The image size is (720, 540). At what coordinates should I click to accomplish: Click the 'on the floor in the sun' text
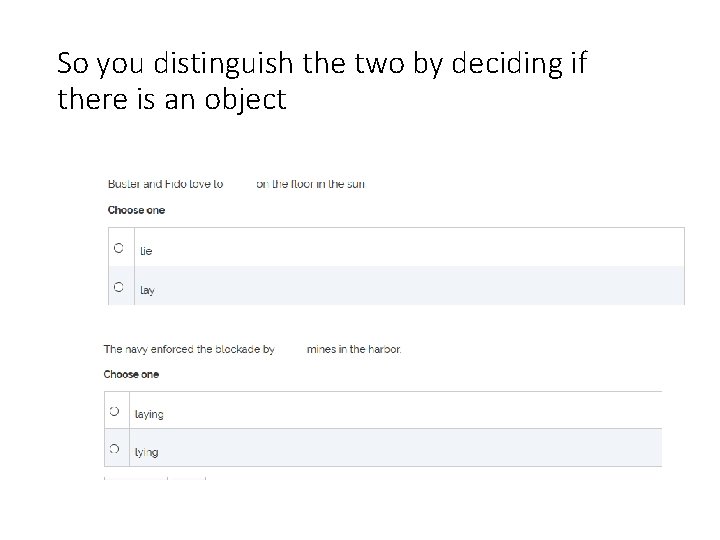[310, 184]
